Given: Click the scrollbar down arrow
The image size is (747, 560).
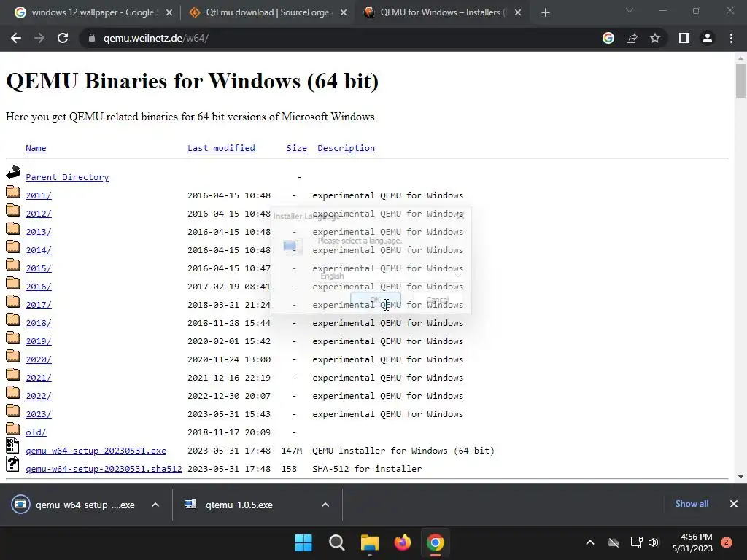Looking at the screenshot, I should point(740,476).
